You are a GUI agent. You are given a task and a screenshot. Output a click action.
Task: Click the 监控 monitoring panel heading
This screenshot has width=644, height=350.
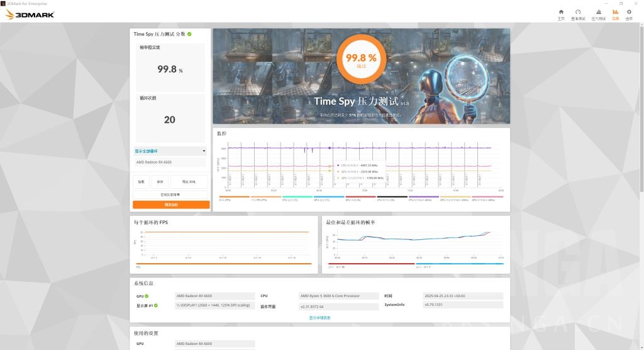[221, 133]
